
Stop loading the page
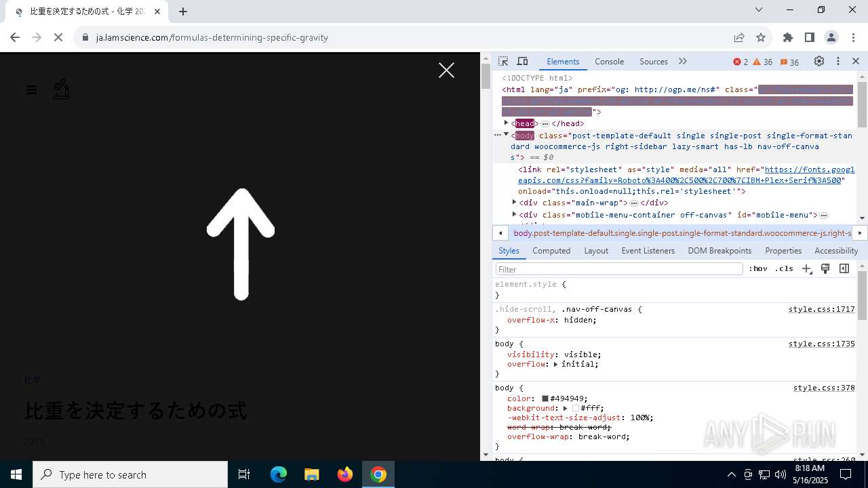58,37
